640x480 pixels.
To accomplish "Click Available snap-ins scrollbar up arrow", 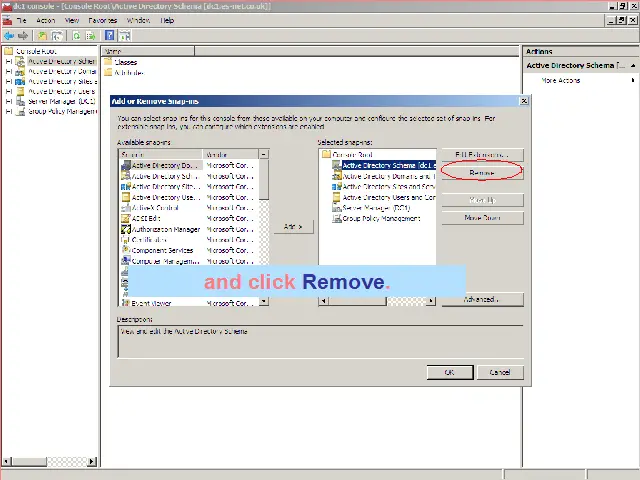I will [x=264, y=155].
